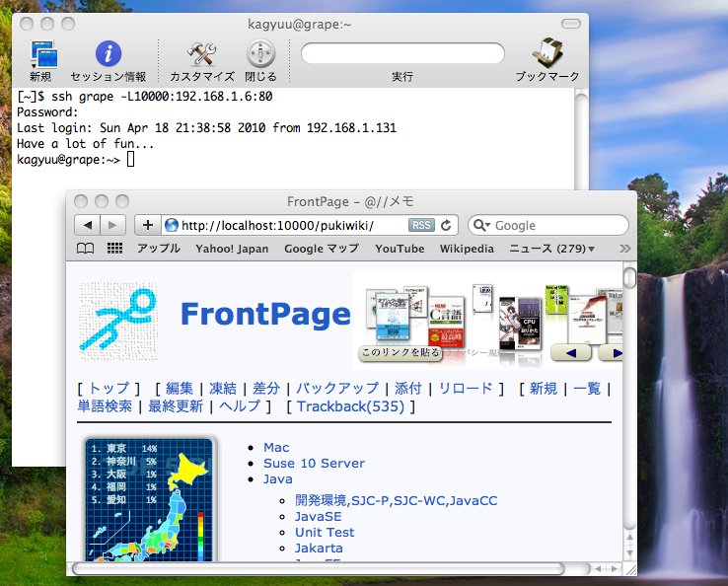The height and width of the screenshot is (586, 728).
Task: Toggle the RSS button in address bar
Action: [421, 225]
